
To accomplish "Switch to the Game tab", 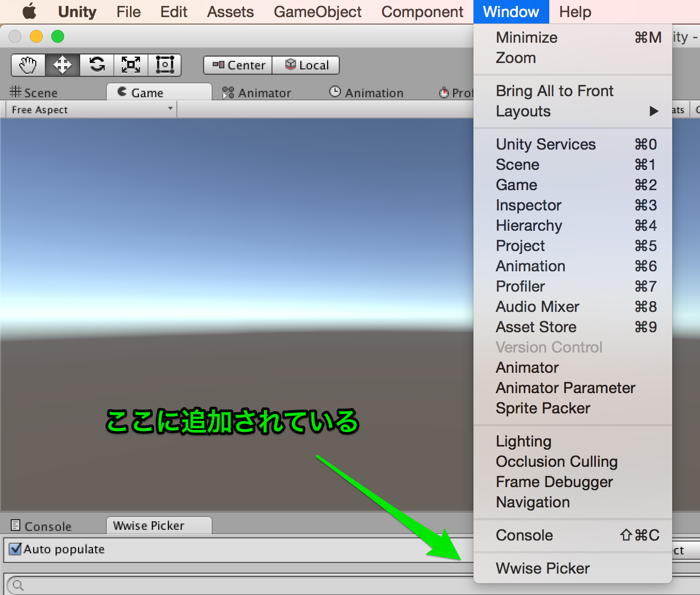I will 159,92.
